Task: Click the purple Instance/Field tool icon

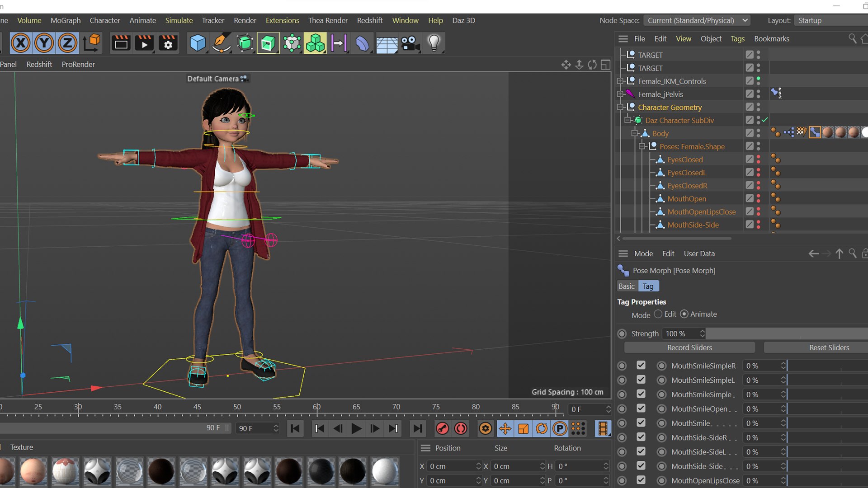Action: tap(339, 43)
